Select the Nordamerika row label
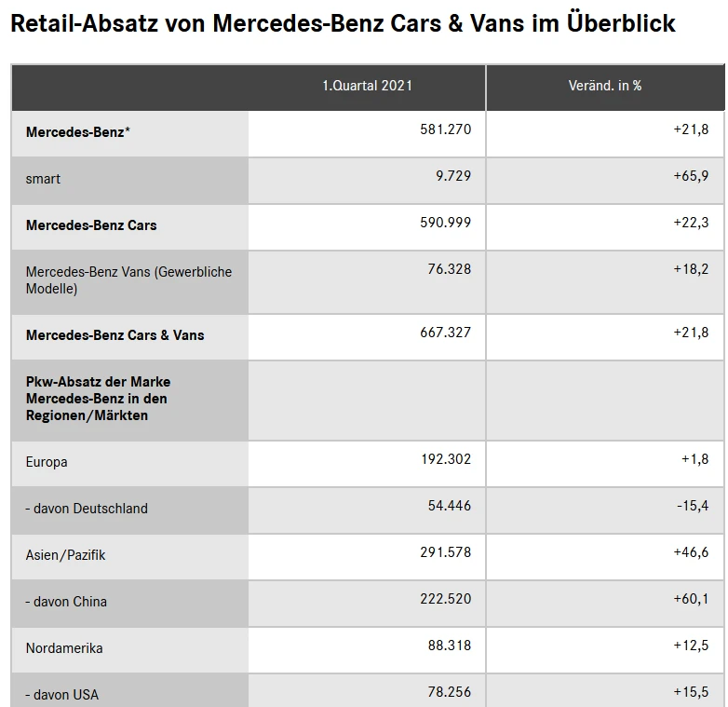Screen dimensions: 728x707 pos(64,648)
